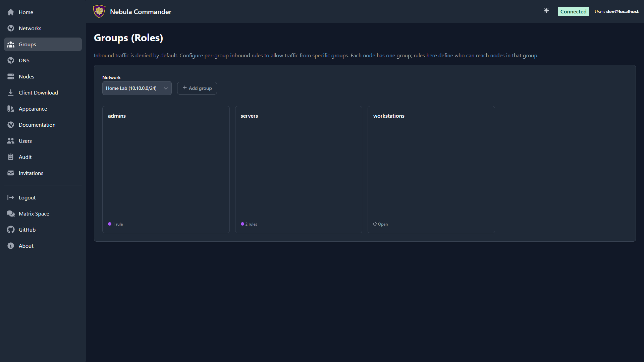Open the Invitations page
Viewport: 644px width, 362px height.
[43, 173]
